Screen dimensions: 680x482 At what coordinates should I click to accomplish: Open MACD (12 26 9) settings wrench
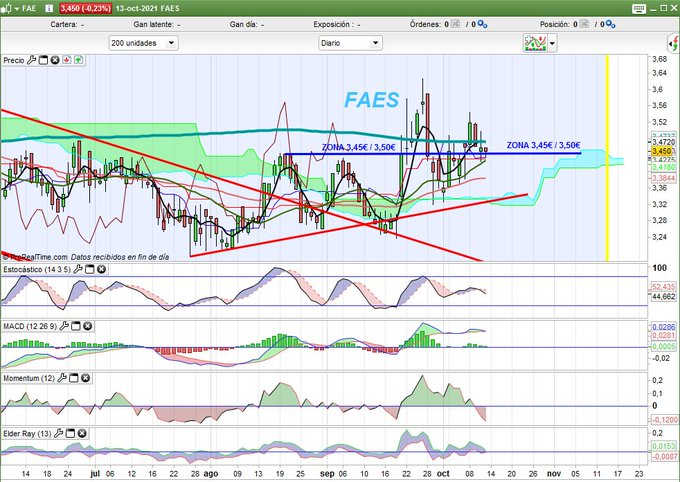64,326
